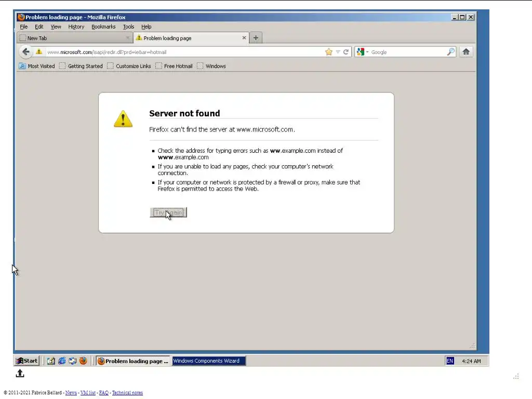Open the Tools menu

click(x=129, y=27)
